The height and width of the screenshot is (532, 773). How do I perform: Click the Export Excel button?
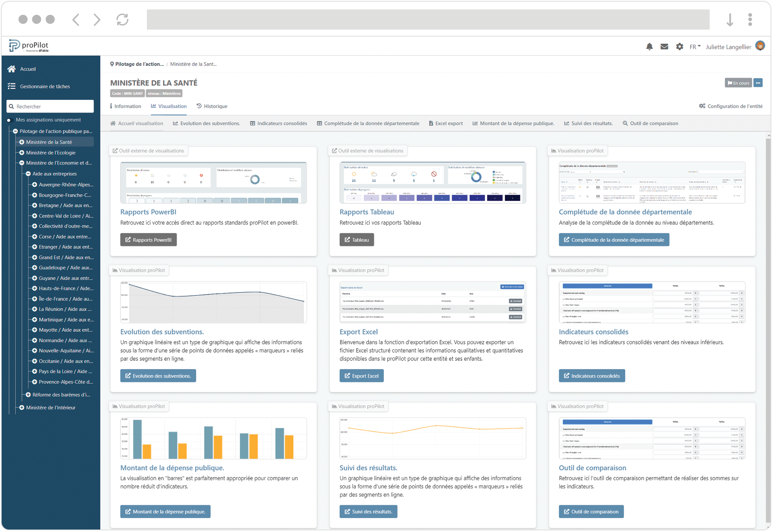[x=361, y=376]
